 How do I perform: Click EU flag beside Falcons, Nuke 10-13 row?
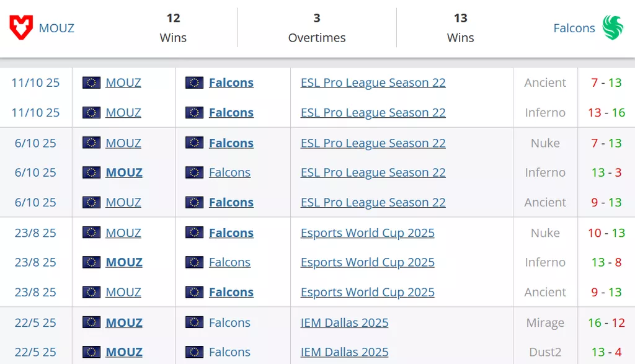click(x=194, y=233)
